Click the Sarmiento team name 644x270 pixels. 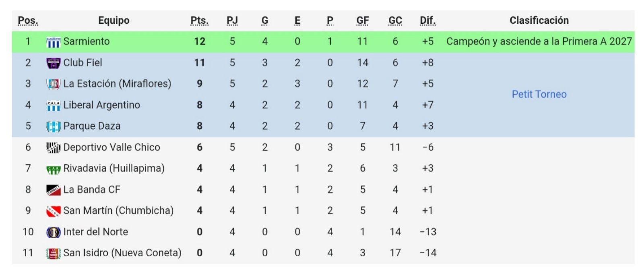pos(87,41)
